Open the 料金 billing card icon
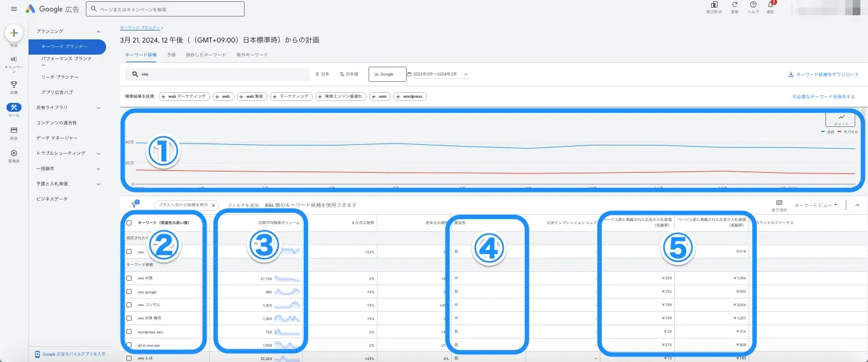Image resolution: width=868 pixels, height=362 pixels. pos(14,130)
